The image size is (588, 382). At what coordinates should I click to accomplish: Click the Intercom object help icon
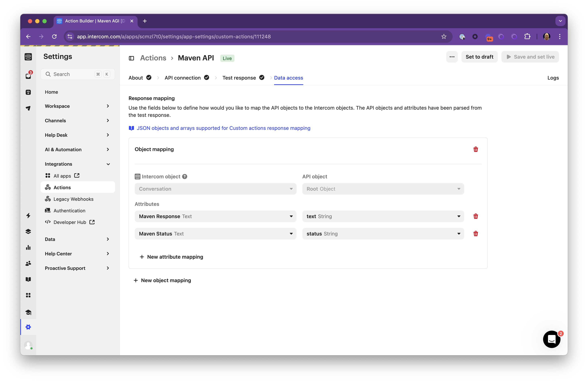pos(184,177)
